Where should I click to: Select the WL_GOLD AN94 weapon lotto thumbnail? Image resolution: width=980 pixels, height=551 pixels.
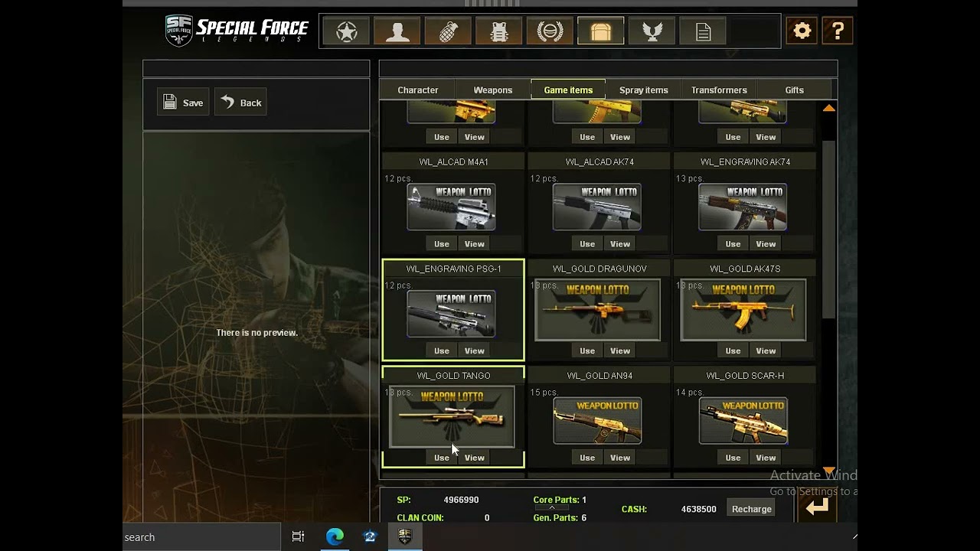tap(597, 420)
